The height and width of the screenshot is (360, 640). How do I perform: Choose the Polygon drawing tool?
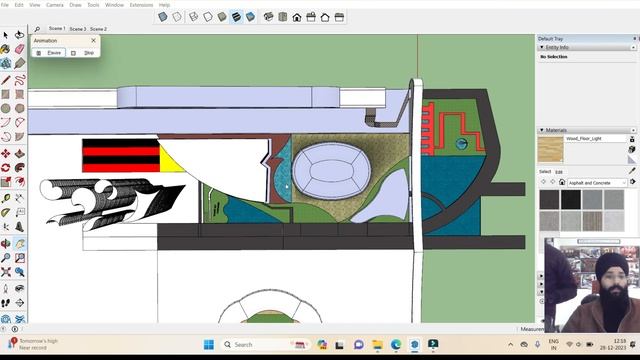pyautogui.click(x=20, y=108)
